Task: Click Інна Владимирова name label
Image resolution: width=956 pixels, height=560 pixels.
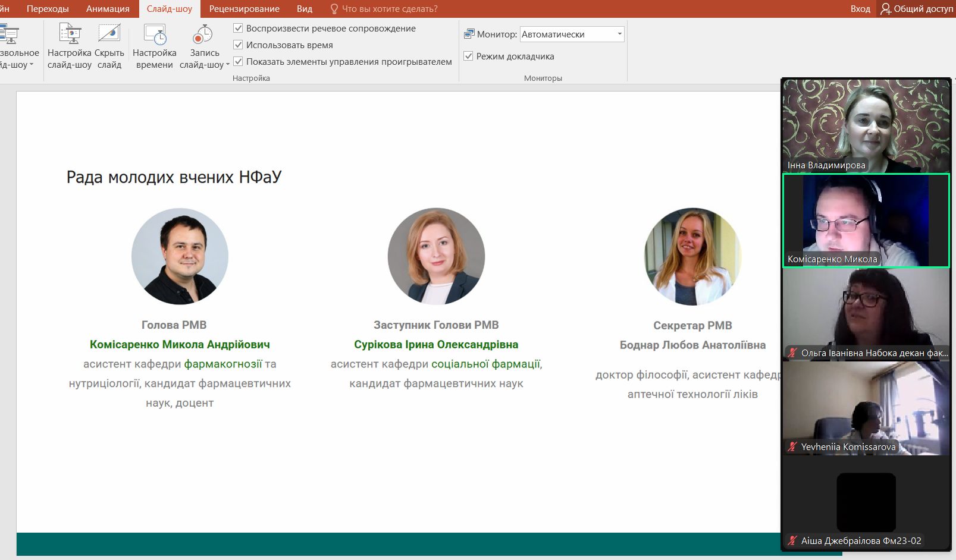Action: [826, 165]
